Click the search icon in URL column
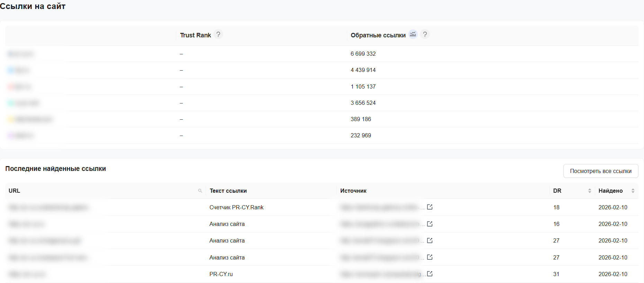 [200, 191]
